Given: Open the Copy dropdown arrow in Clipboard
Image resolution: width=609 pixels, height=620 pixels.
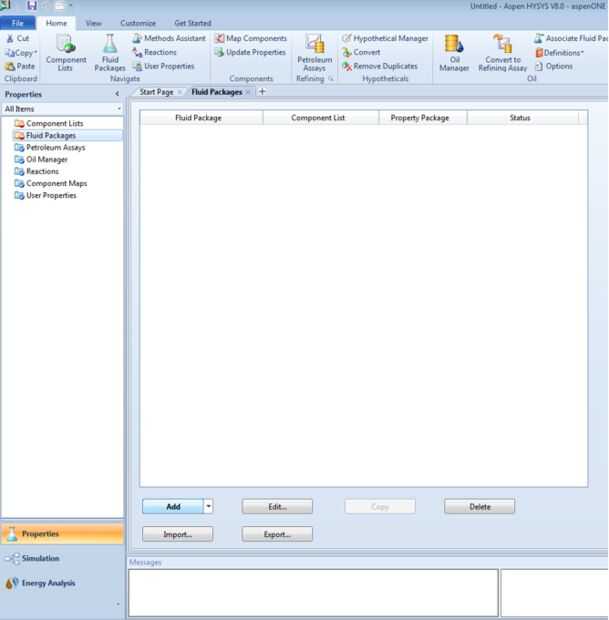Looking at the screenshot, I should tap(36, 53).
